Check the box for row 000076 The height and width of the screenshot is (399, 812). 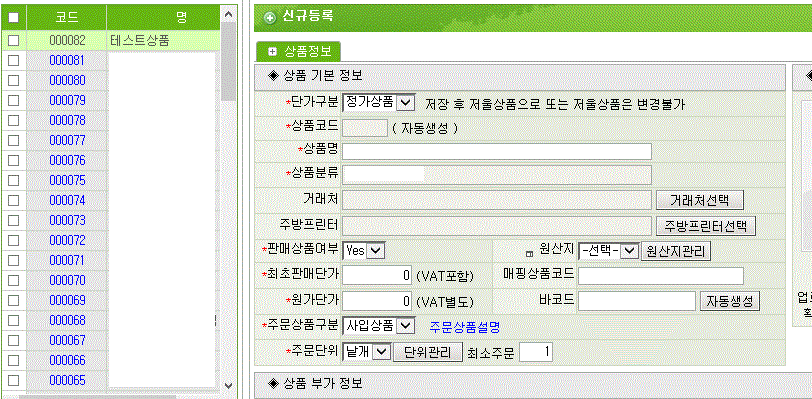click(14, 161)
